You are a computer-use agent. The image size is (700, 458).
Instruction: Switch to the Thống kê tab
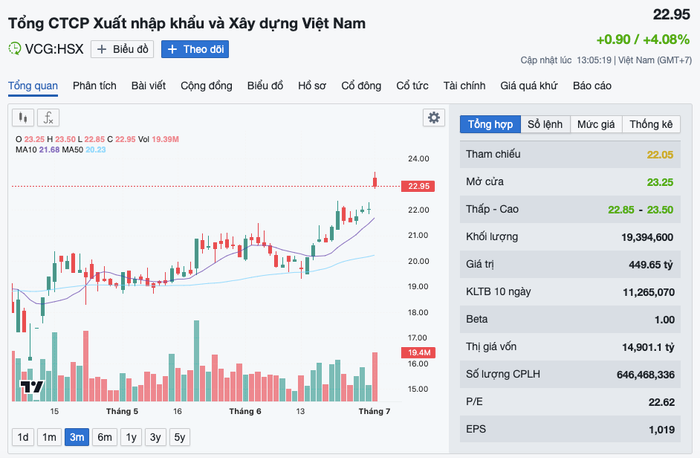pyautogui.click(x=651, y=124)
